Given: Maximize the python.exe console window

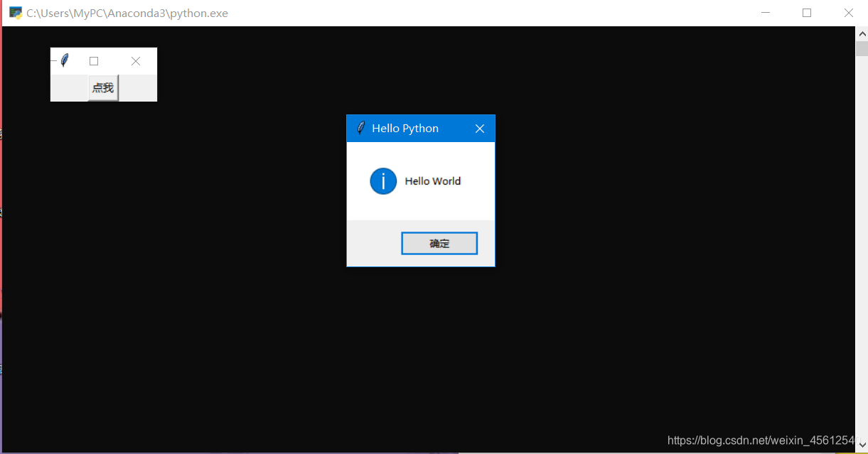Looking at the screenshot, I should pyautogui.click(x=807, y=13).
